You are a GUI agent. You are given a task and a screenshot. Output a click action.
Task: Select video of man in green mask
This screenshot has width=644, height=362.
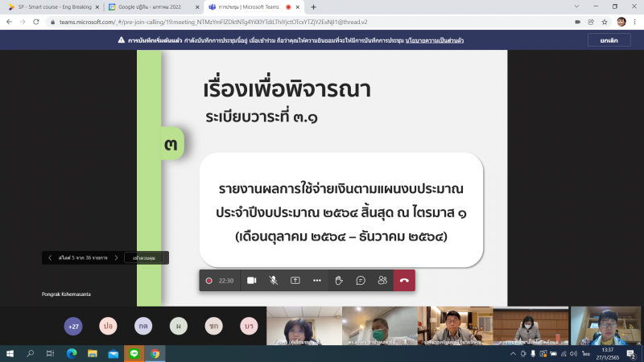pyautogui.click(x=379, y=326)
